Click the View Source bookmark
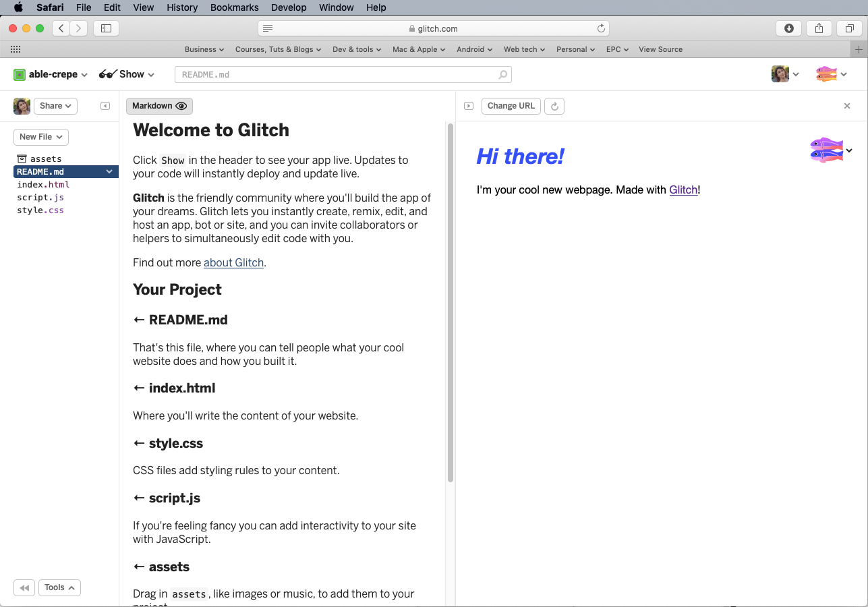 660,49
